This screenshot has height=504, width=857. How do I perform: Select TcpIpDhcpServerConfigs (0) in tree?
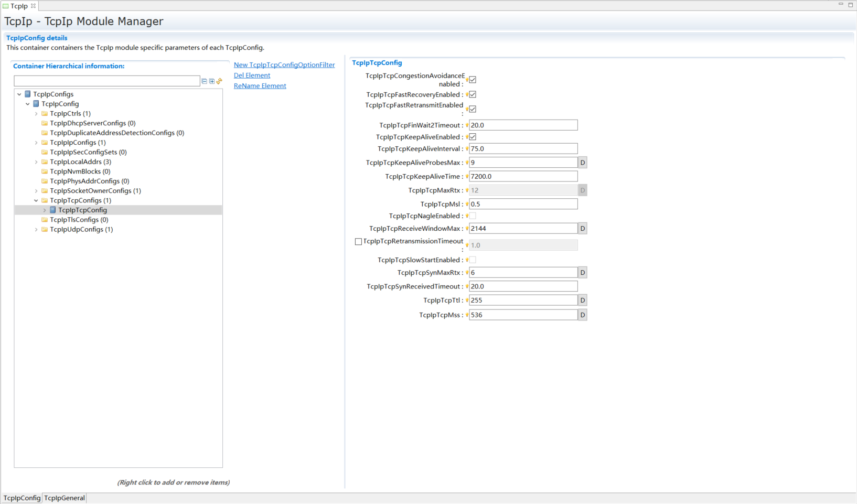click(92, 123)
